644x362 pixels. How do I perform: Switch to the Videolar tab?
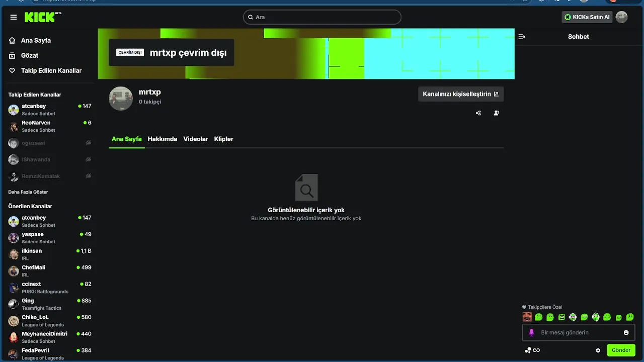pyautogui.click(x=196, y=139)
